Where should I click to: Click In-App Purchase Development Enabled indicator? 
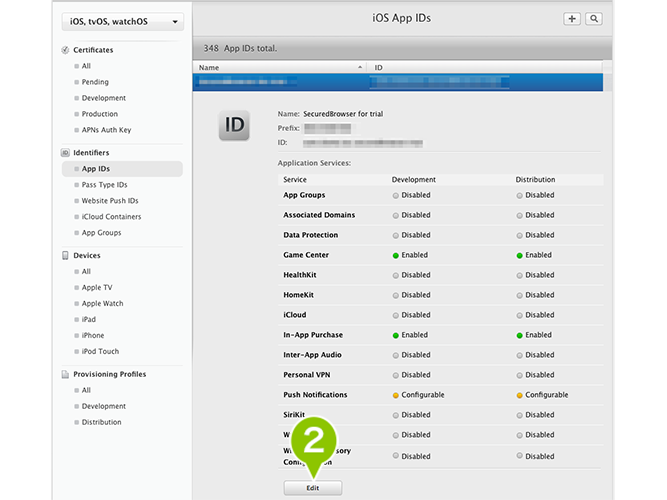396,335
